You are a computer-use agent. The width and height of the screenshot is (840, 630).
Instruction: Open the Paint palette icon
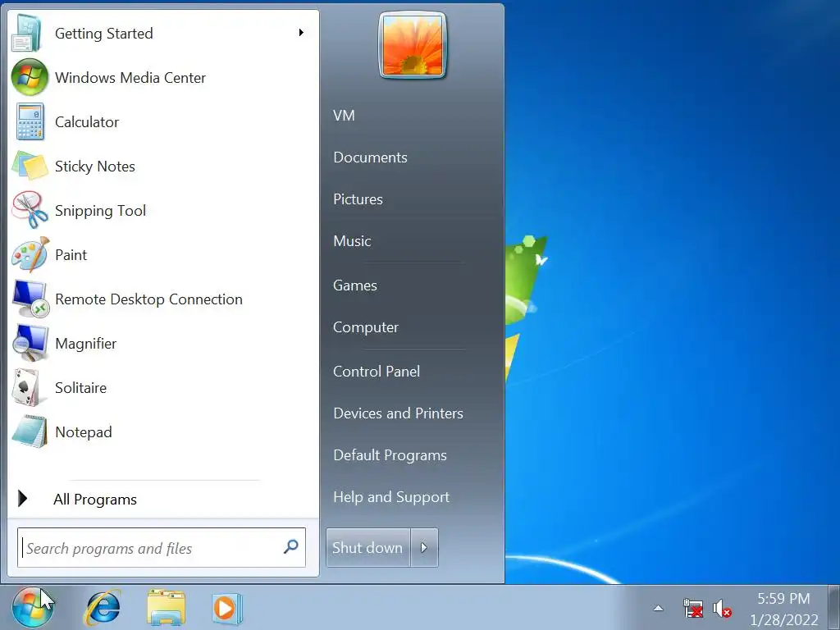[30, 254]
